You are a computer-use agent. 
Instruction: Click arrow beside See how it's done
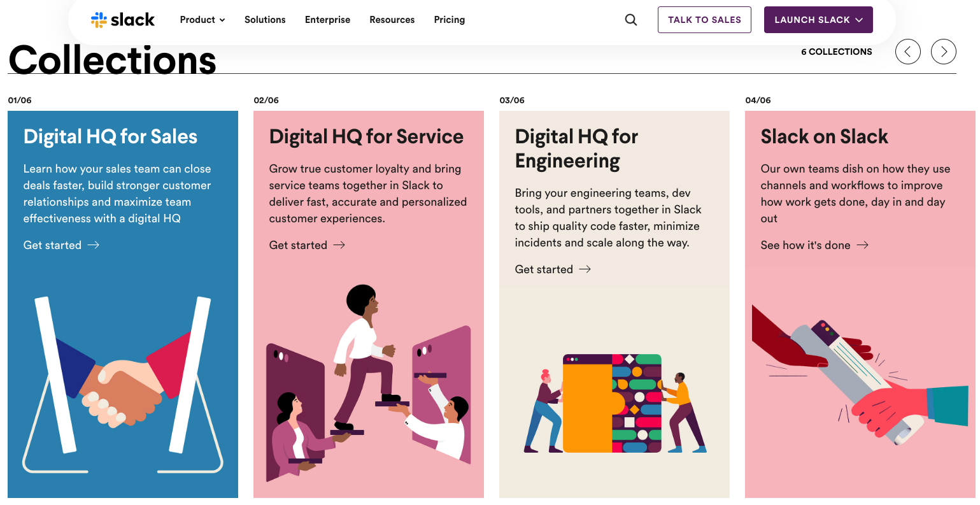pos(863,245)
